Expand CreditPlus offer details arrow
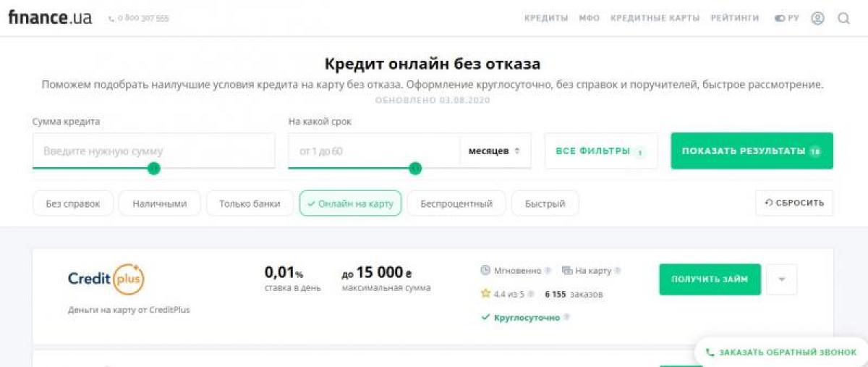The height and width of the screenshot is (367, 868). point(781,279)
